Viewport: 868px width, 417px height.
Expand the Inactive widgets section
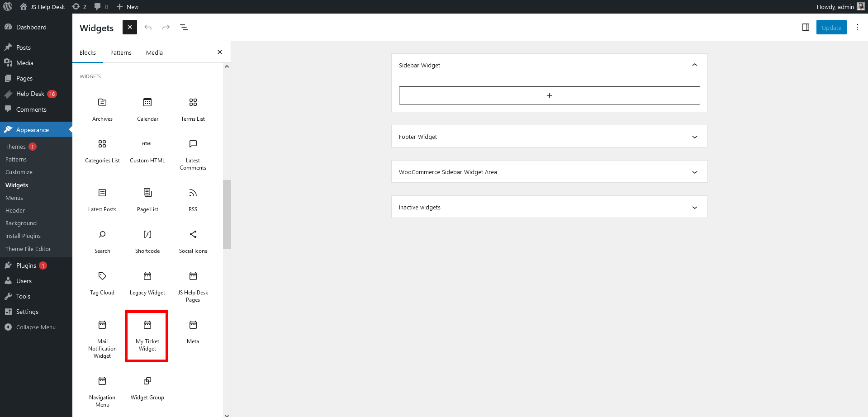pyautogui.click(x=694, y=208)
